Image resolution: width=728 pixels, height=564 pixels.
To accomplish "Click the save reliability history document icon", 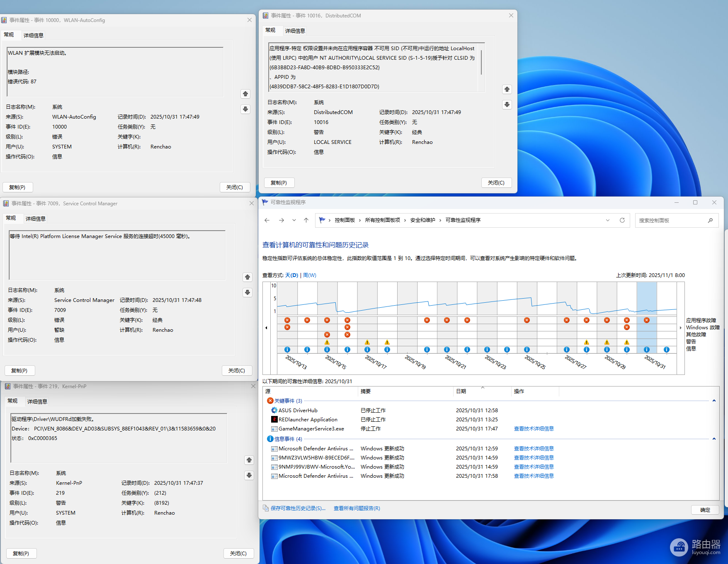I will (266, 508).
